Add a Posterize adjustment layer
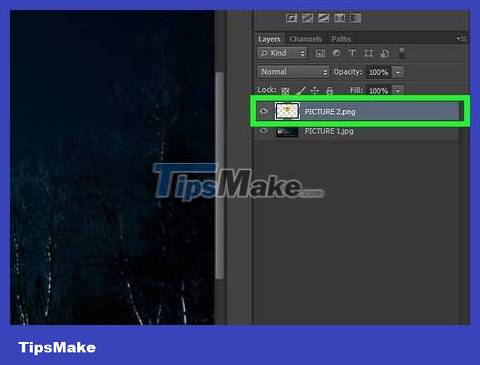The image size is (480, 365). tap(307, 18)
